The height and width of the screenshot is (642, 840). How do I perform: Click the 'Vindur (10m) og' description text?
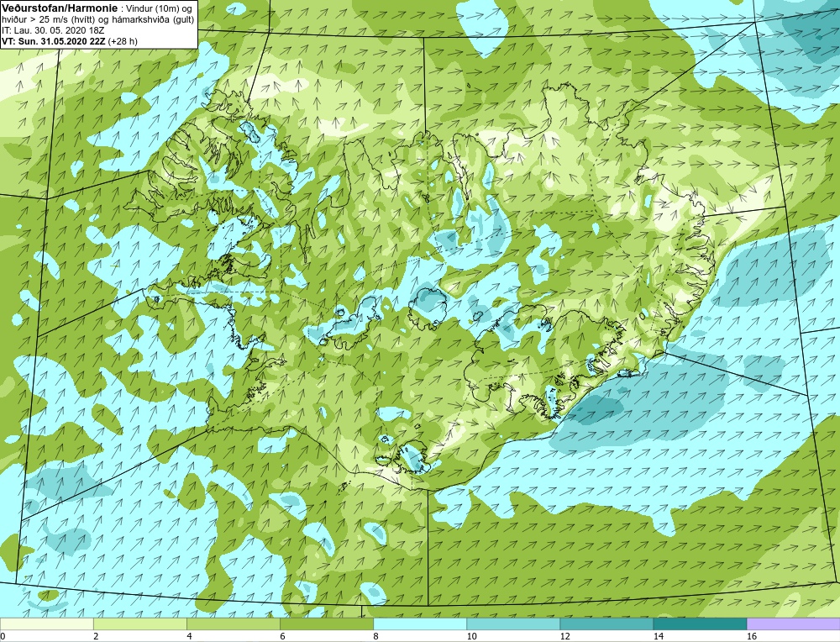click(x=160, y=8)
